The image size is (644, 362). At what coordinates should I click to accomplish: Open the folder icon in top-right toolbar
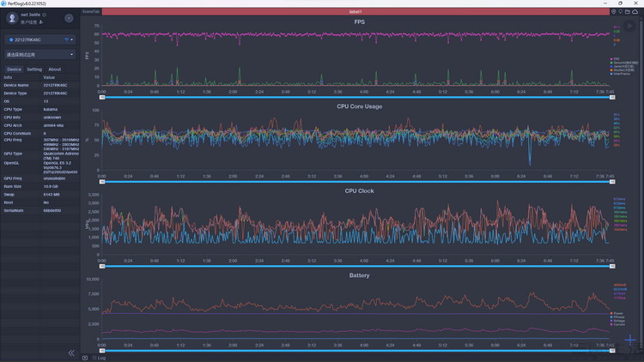pos(628,12)
